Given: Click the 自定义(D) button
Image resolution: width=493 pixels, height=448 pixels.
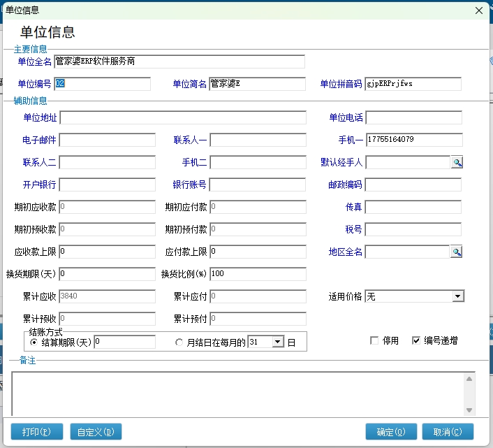Looking at the screenshot, I should pyautogui.click(x=96, y=432).
